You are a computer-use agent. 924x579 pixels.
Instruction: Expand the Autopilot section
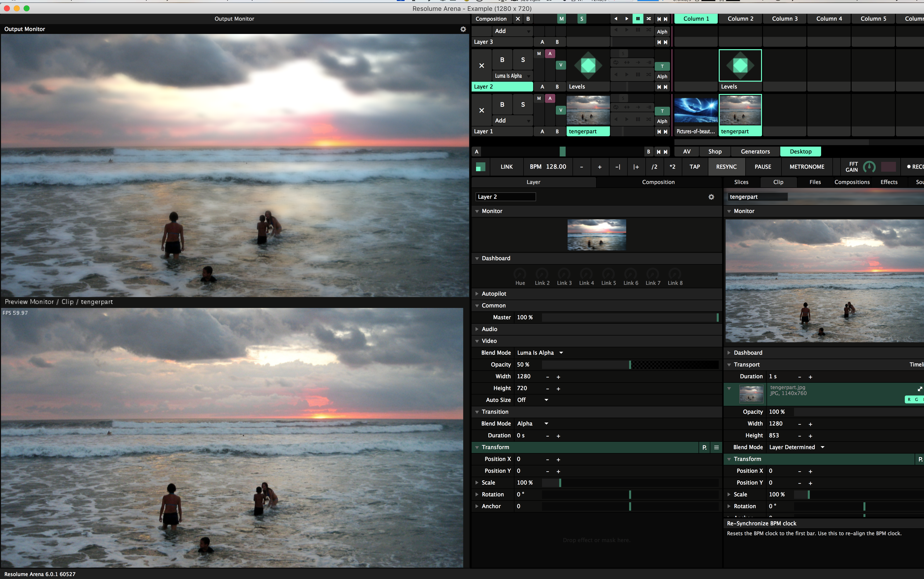click(494, 294)
